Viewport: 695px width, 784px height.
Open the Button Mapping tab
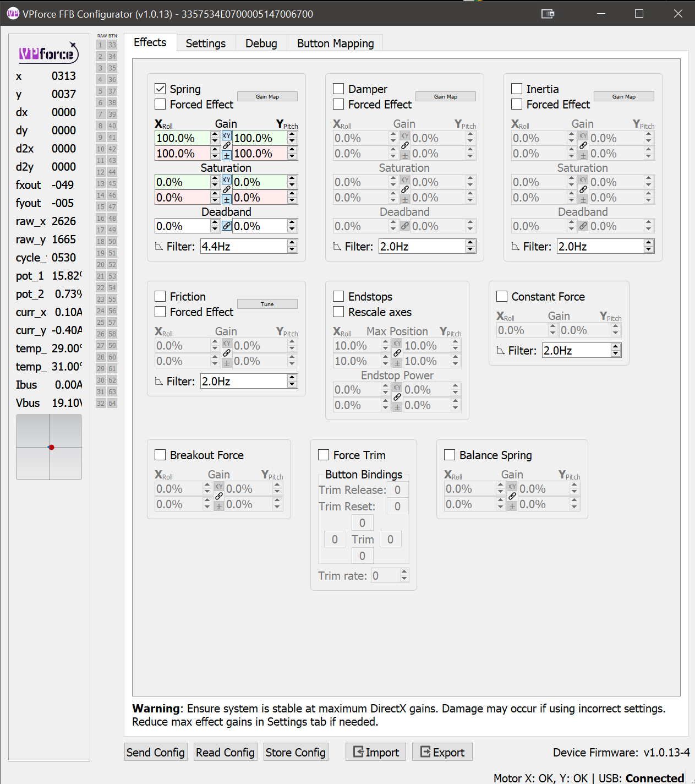point(335,43)
